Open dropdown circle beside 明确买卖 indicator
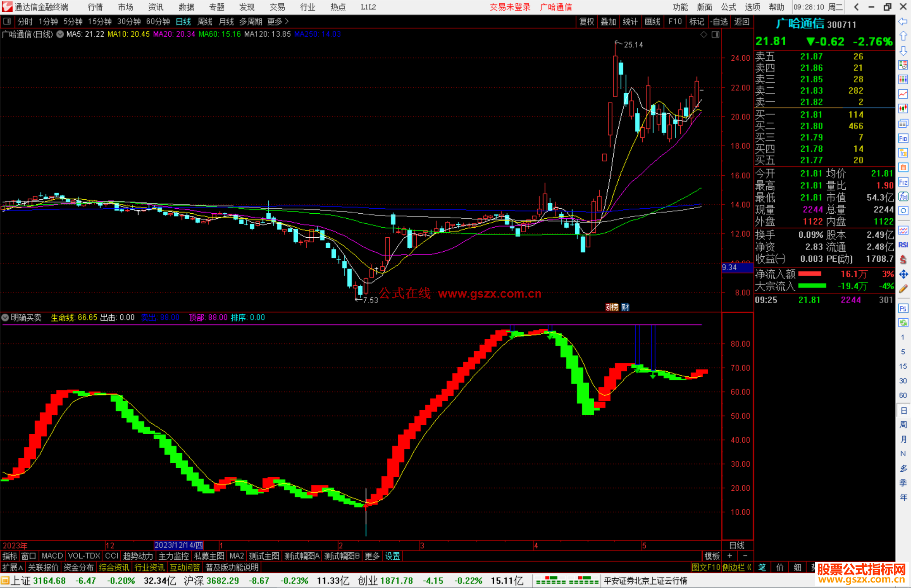Screen dimensions: 911x588 (x=5, y=317)
